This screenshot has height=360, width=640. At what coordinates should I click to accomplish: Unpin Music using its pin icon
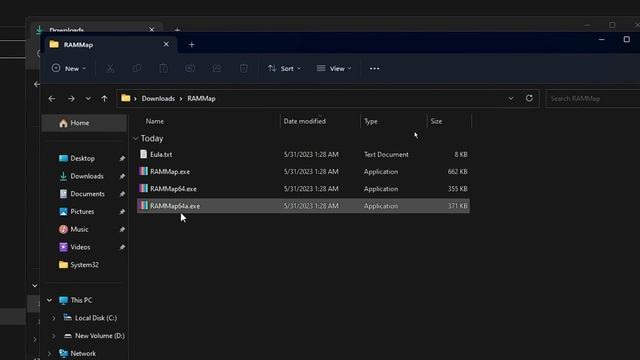[122, 229]
